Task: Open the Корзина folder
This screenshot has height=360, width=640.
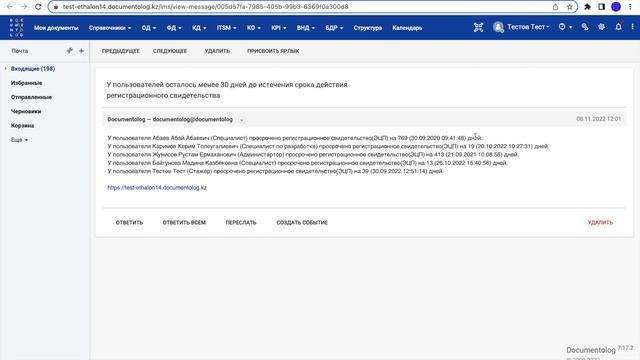Action: [22, 125]
